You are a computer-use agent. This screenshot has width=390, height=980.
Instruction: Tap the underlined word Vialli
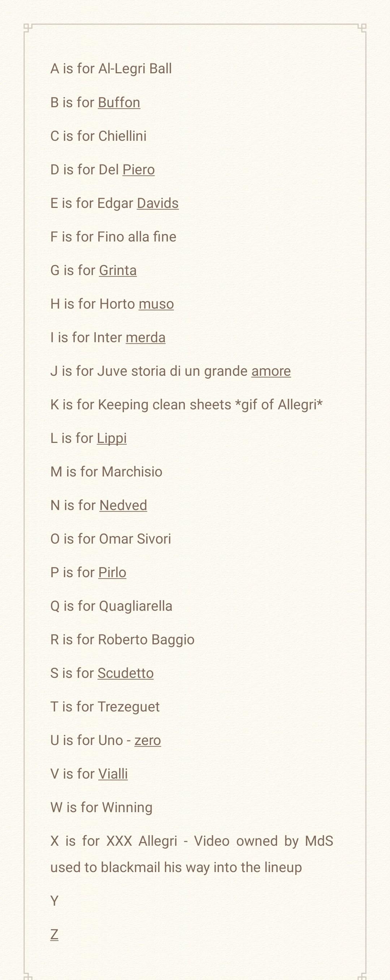tap(113, 774)
